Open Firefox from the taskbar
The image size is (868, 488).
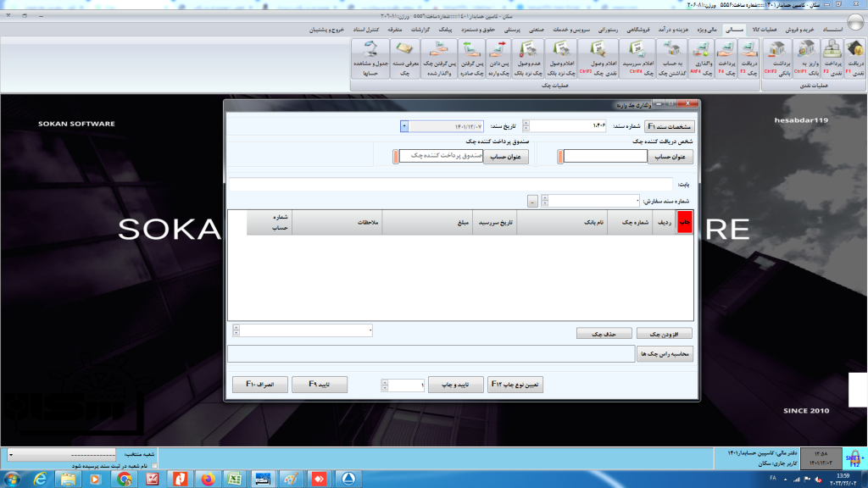[x=208, y=479]
